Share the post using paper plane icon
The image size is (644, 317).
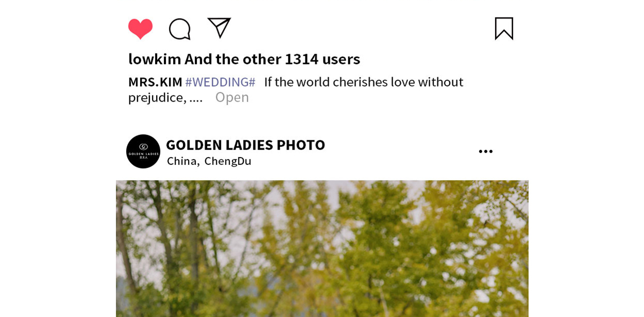pyautogui.click(x=219, y=28)
